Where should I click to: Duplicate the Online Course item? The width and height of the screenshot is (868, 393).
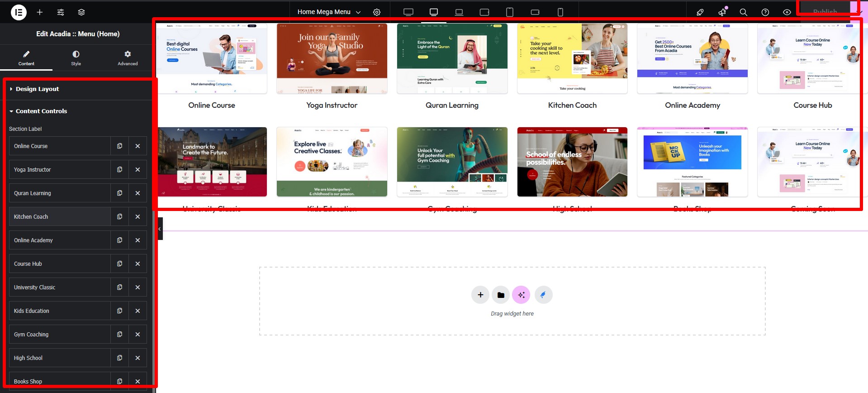coord(120,146)
